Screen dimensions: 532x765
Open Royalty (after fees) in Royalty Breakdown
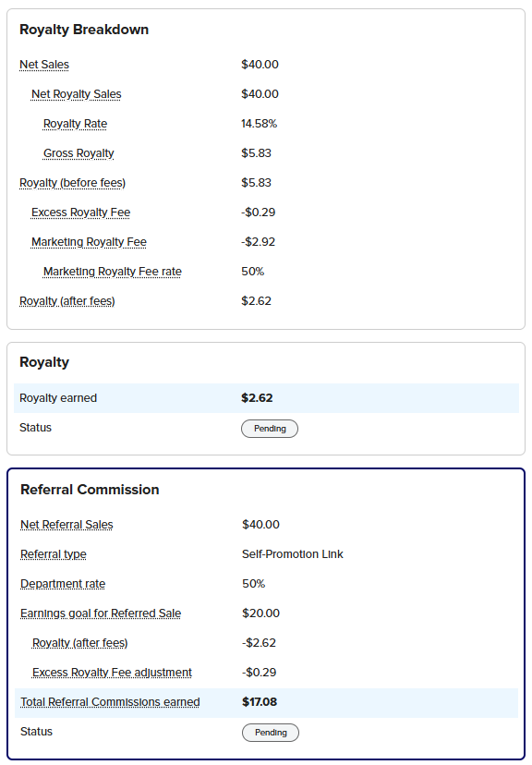(x=66, y=301)
